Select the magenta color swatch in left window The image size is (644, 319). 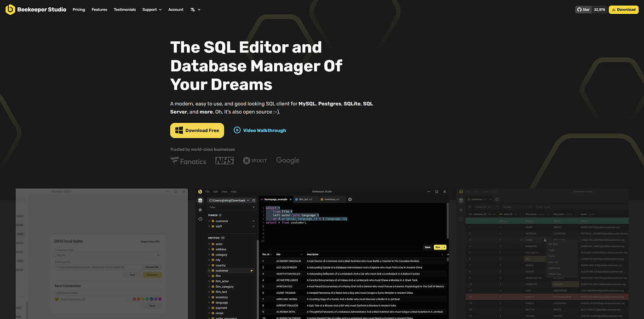click(160, 299)
